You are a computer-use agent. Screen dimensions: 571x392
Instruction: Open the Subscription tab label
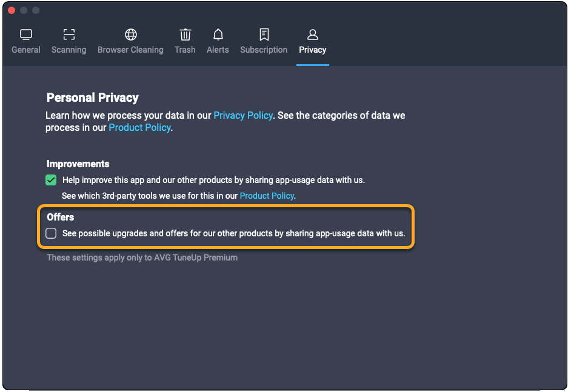pos(264,50)
